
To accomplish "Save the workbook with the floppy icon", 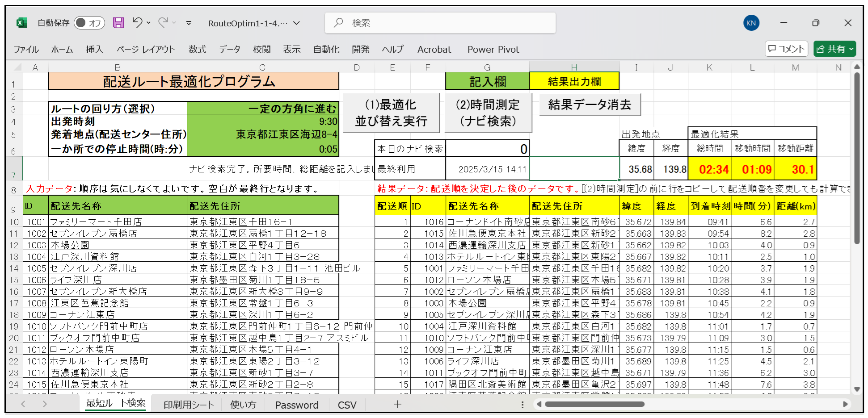I will (x=118, y=23).
